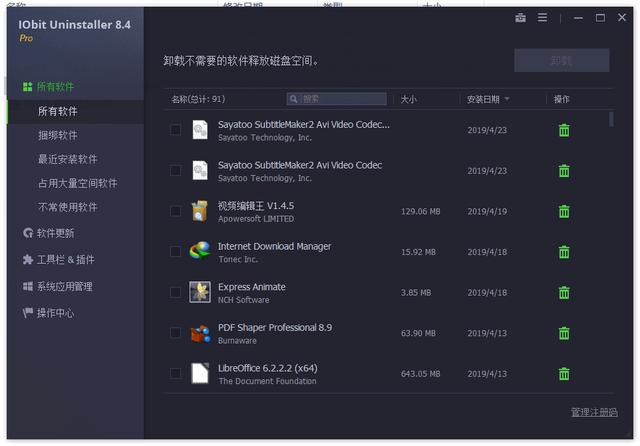Viewport: 640px width, 446px height.
Task: Click the 操作中心 flag icon
Action: pyautogui.click(x=28, y=313)
